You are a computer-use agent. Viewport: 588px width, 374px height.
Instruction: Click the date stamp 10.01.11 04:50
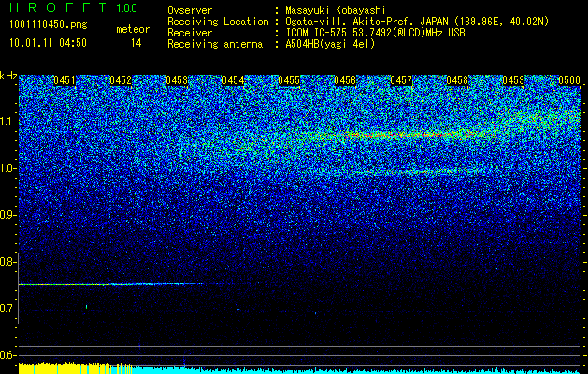(48, 43)
